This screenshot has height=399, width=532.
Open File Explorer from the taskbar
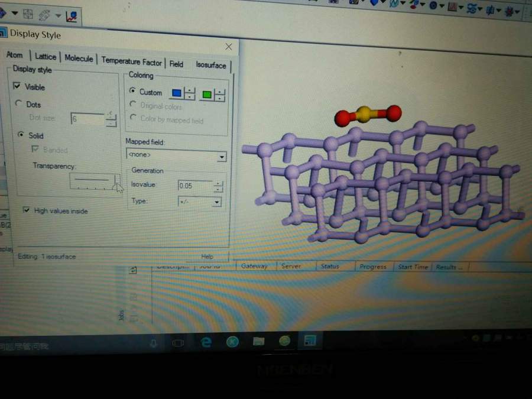point(258,341)
